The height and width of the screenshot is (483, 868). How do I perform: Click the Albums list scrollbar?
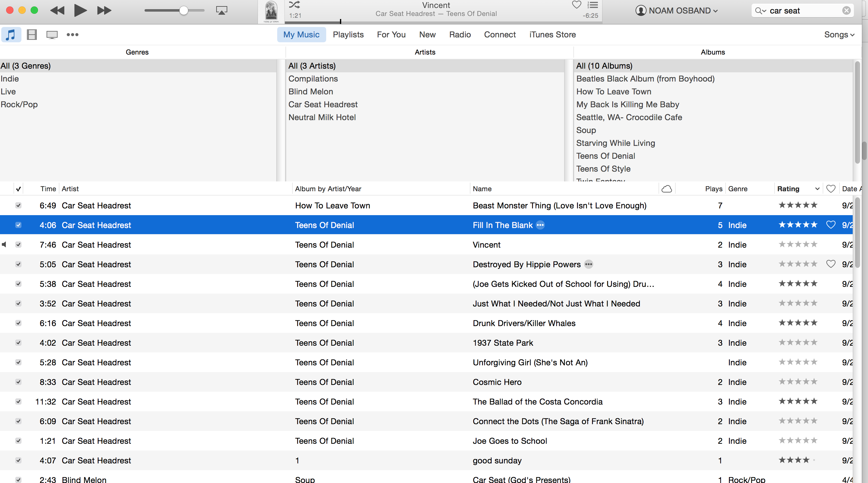tap(857, 113)
